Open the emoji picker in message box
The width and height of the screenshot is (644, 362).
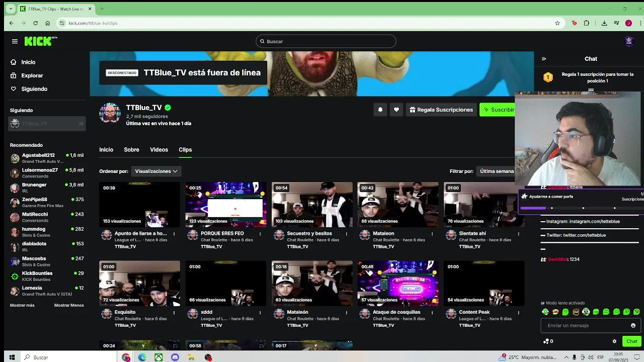[633, 325]
